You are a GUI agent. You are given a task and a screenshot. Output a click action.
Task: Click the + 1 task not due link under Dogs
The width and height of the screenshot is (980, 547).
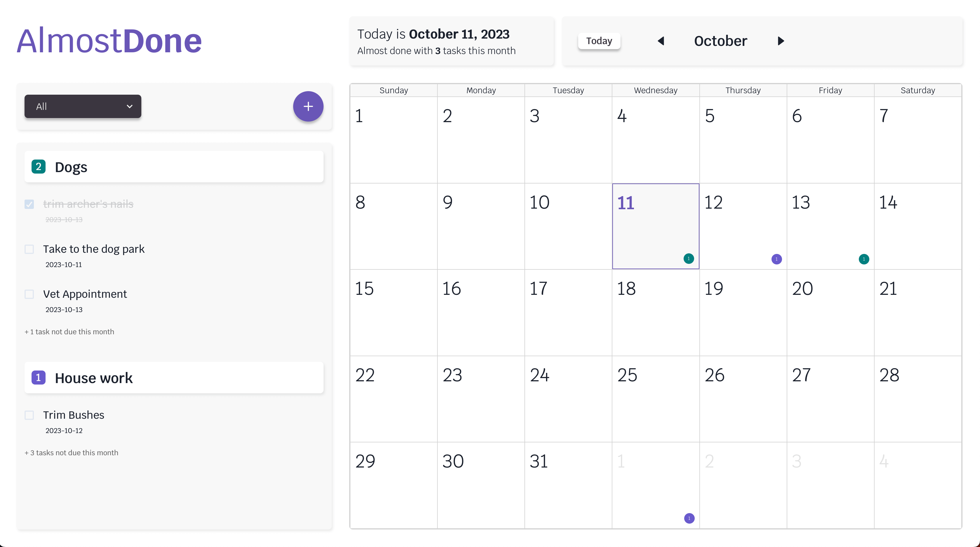coord(69,331)
